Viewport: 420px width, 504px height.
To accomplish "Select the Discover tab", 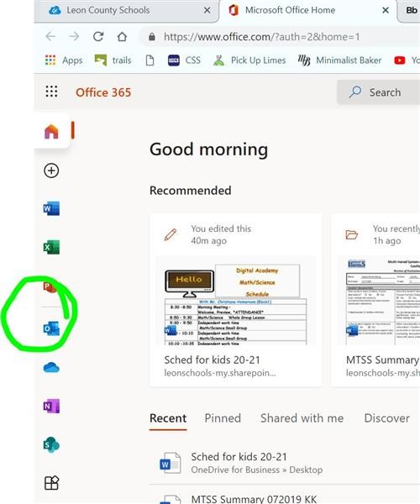I will pos(387,417).
